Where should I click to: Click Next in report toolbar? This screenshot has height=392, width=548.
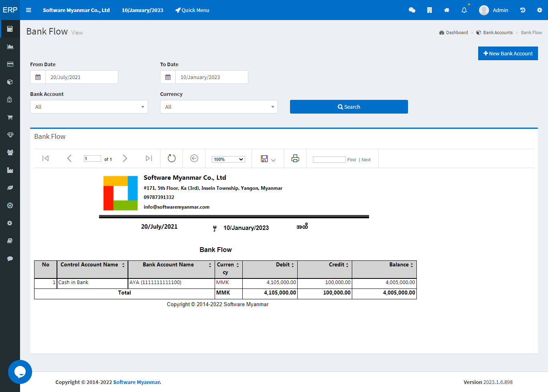pos(366,160)
